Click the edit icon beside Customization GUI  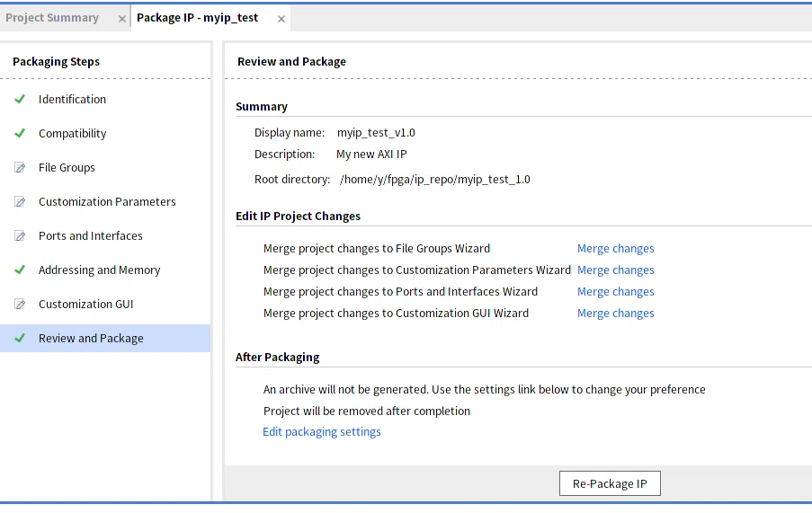pos(20,304)
